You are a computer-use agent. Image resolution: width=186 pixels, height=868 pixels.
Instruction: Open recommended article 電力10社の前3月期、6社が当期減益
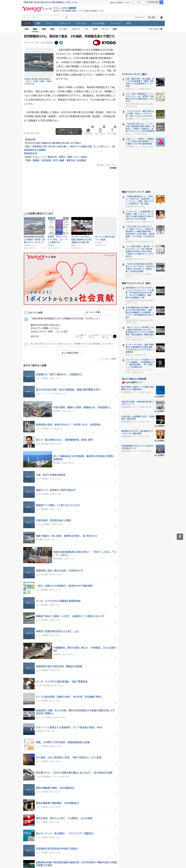(x=68, y=390)
